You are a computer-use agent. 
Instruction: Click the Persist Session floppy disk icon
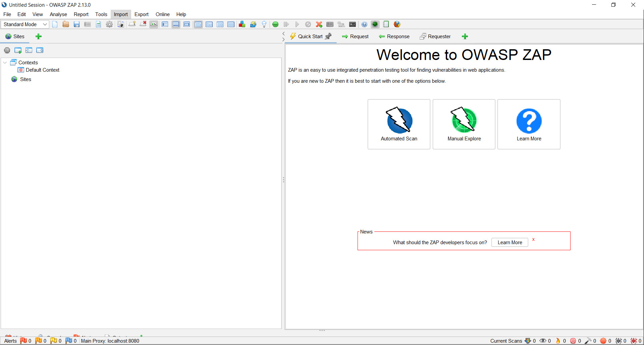(76, 24)
